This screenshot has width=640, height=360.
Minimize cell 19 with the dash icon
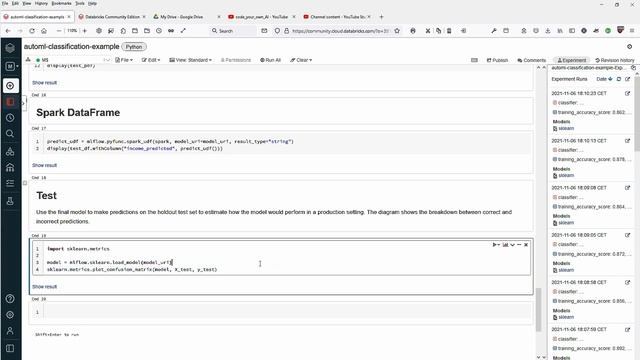click(519, 245)
